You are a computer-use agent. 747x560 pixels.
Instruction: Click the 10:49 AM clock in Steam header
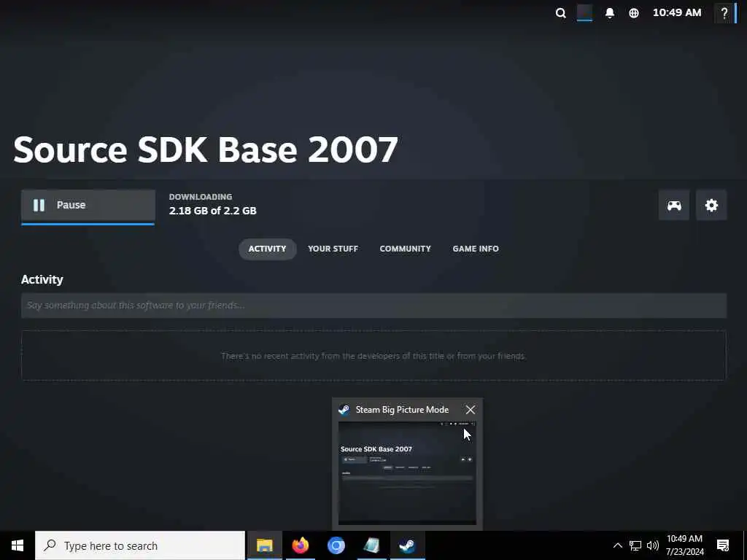676,13
